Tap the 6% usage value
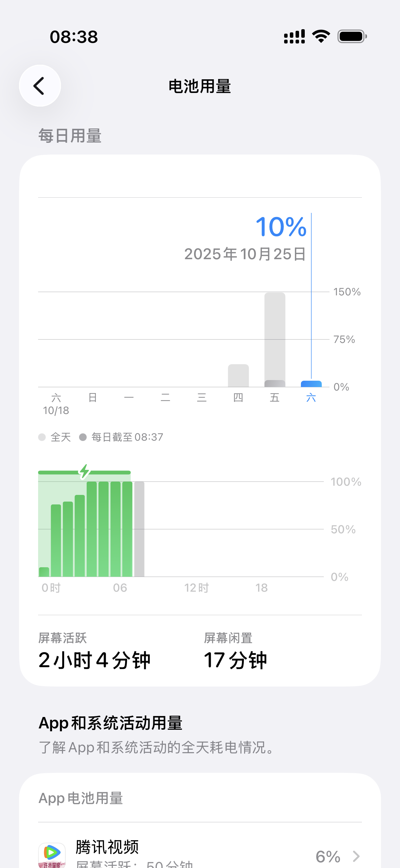Image resolution: width=400 pixels, height=868 pixels. pyautogui.click(x=328, y=856)
